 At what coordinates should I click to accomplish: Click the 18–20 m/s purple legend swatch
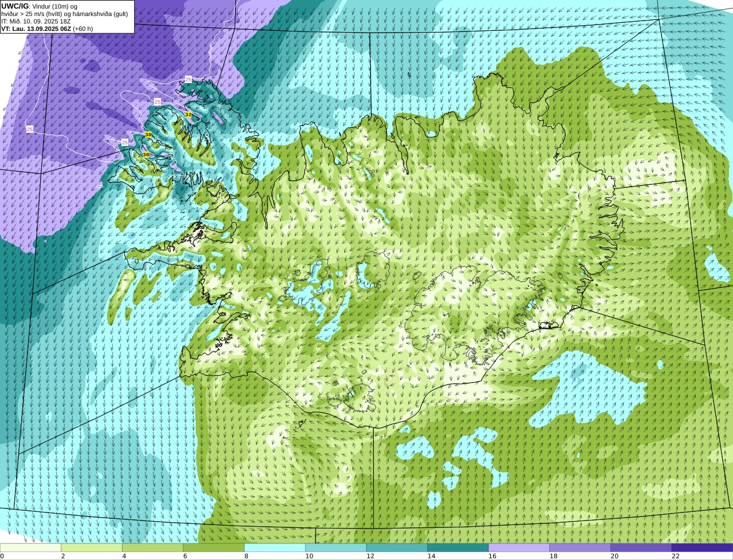(x=580, y=547)
